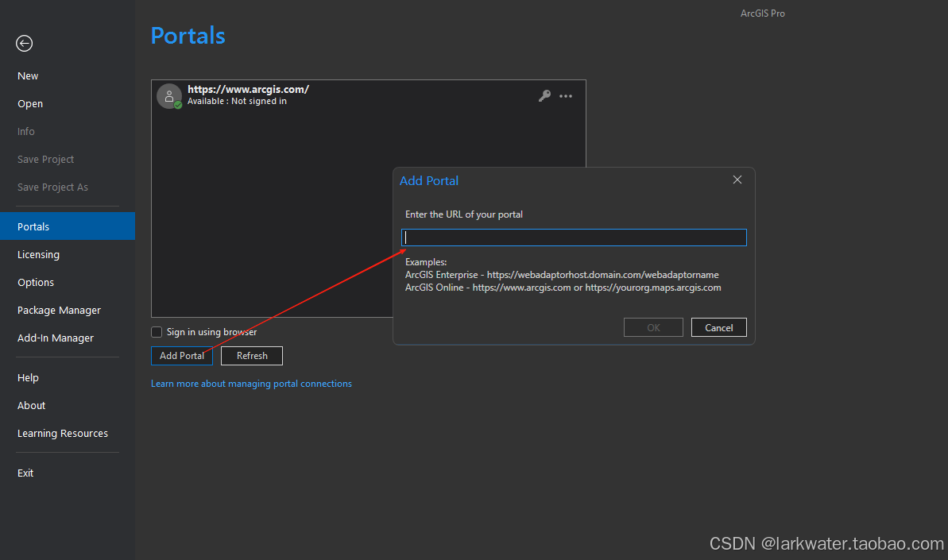Click the ArcGIS Enterprise example URL text
This screenshot has width=948, height=560.
[563, 275]
